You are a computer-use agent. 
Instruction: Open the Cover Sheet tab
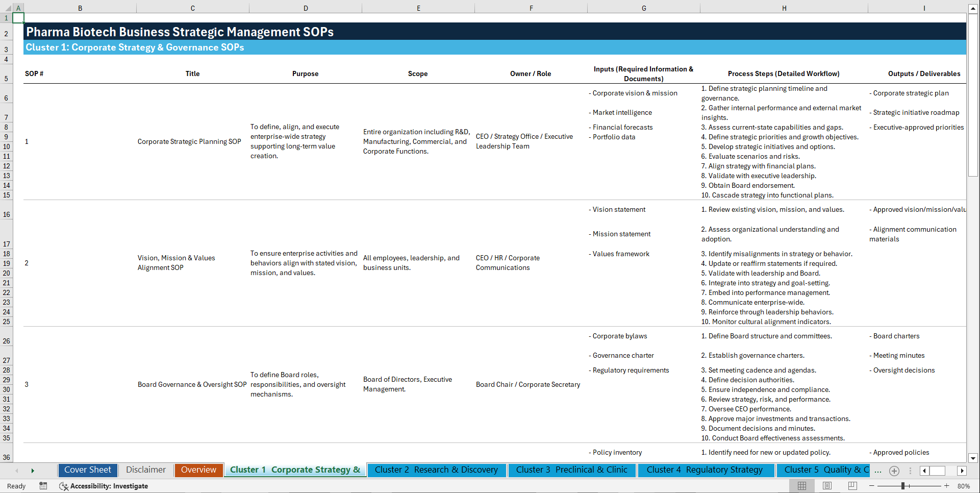point(87,470)
